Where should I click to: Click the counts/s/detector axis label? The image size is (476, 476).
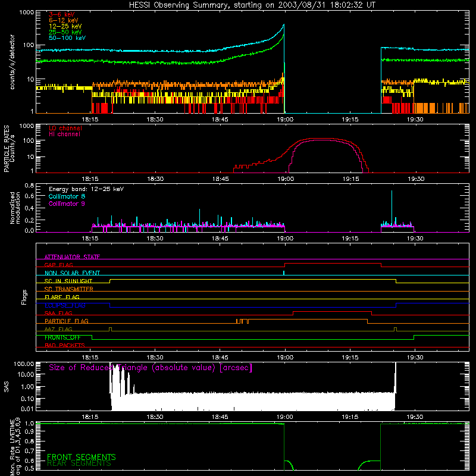pos(12,62)
